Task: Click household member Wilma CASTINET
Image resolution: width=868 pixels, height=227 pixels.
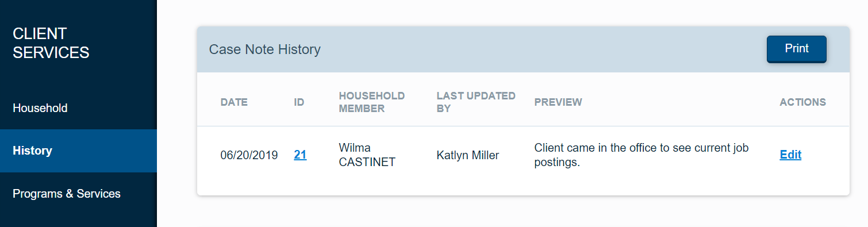Action: (367, 155)
